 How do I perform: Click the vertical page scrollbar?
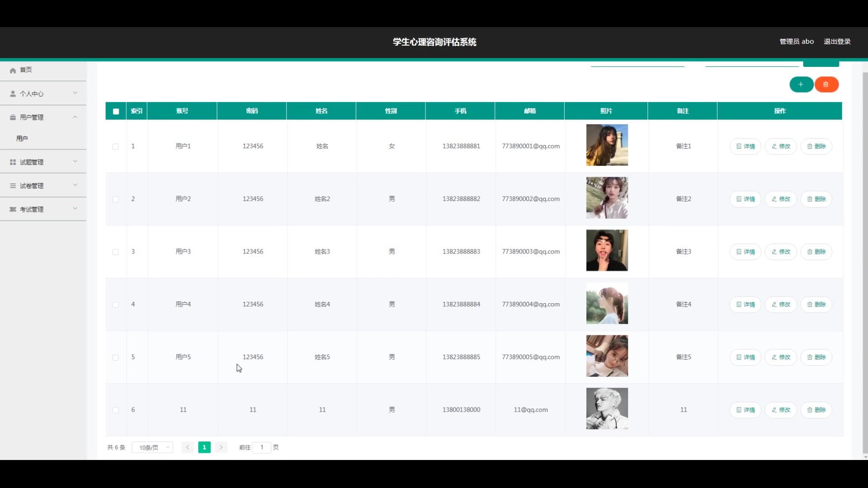coord(865,262)
